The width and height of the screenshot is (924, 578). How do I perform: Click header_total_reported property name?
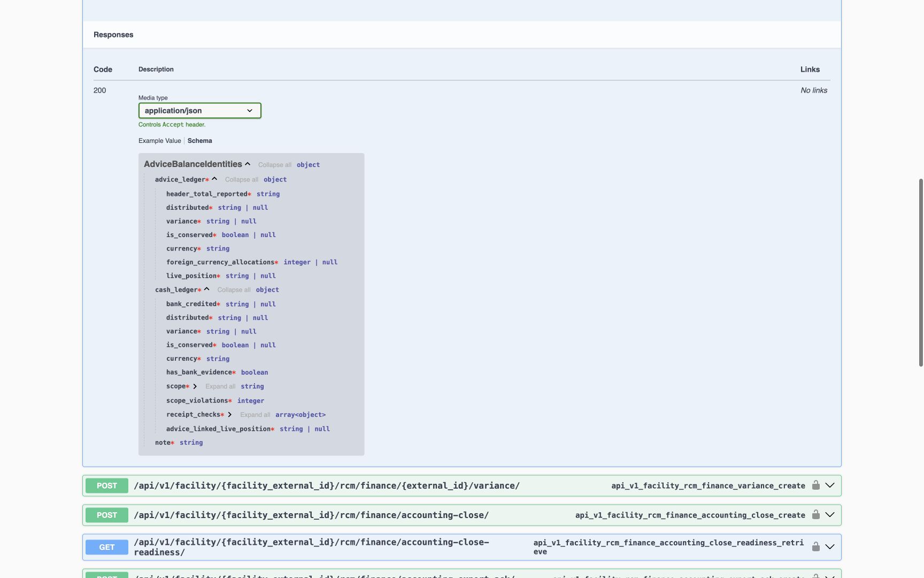tap(206, 194)
